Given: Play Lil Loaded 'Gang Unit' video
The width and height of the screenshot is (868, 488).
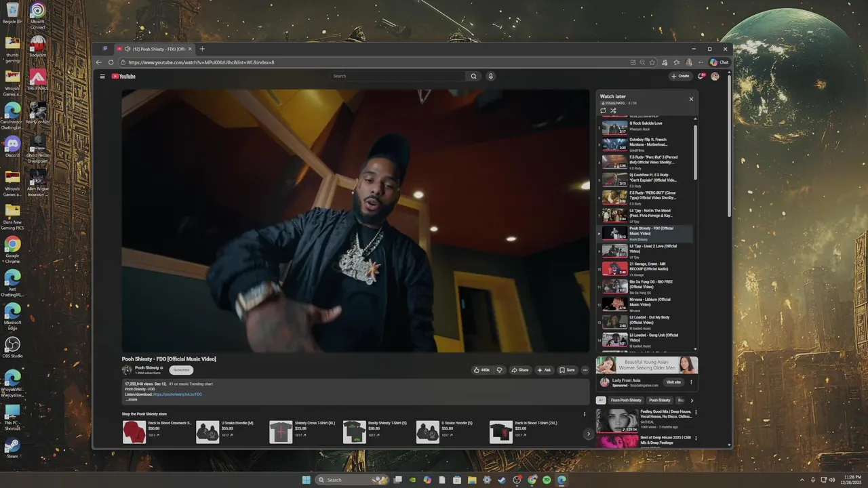Looking at the screenshot, I should (x=645, y=340).
